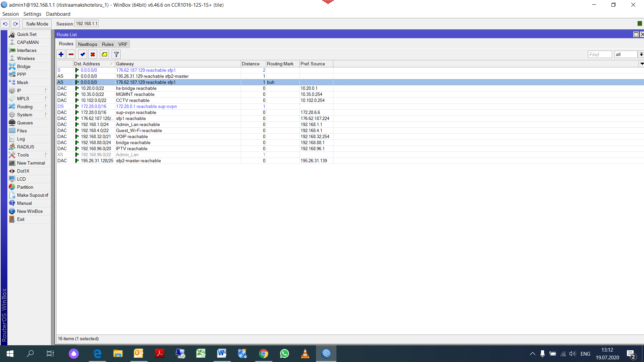Click Exit in sidebar
This screenshot has width=644, height=362.
pyautogui.click(x=29, y=219)
